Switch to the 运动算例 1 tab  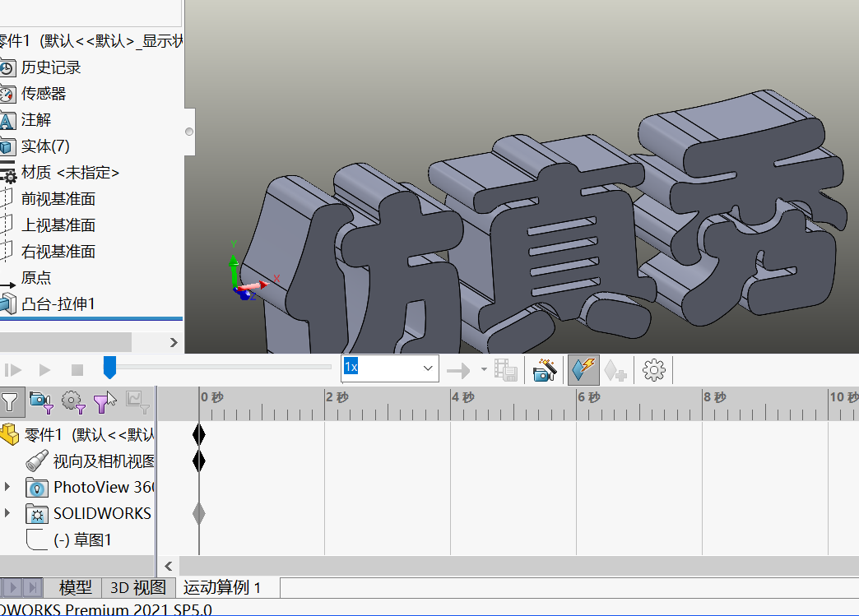point(221,588)
